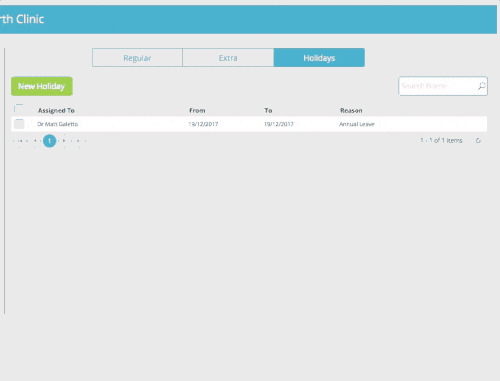Screen dimensions: 500x381
Task: Go to the first page arrow
Action: pyautogui.click(x=20, y=141)
